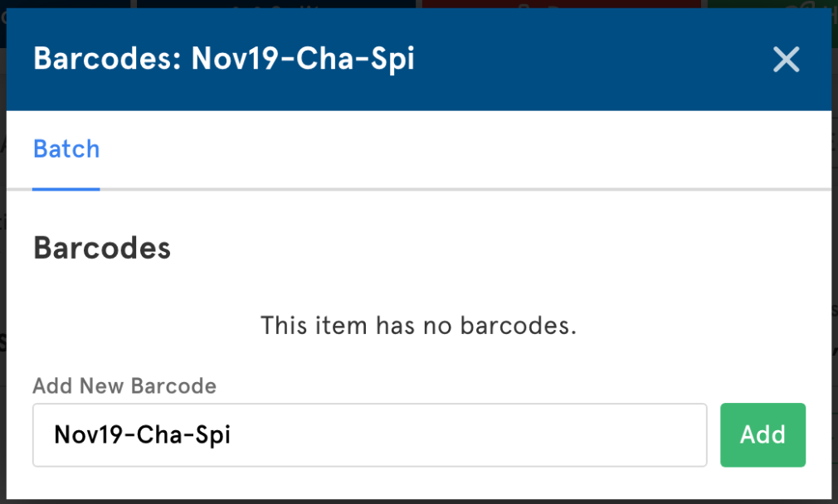Click the blue underline beneath the Batch tab
Image resolution: width=838 pixels, height=504 pixels.
click(x=66, y=189)
